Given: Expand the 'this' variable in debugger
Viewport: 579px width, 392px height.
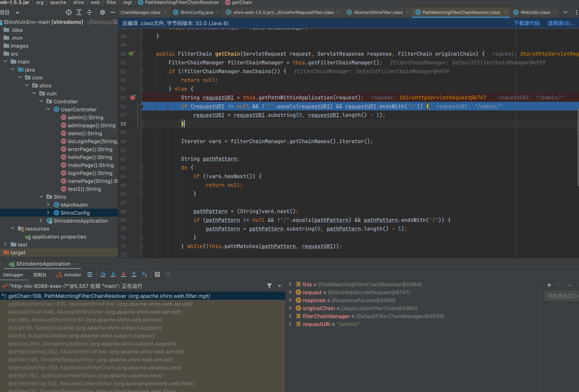Looking at the screenshot, I should click(290, 284).
